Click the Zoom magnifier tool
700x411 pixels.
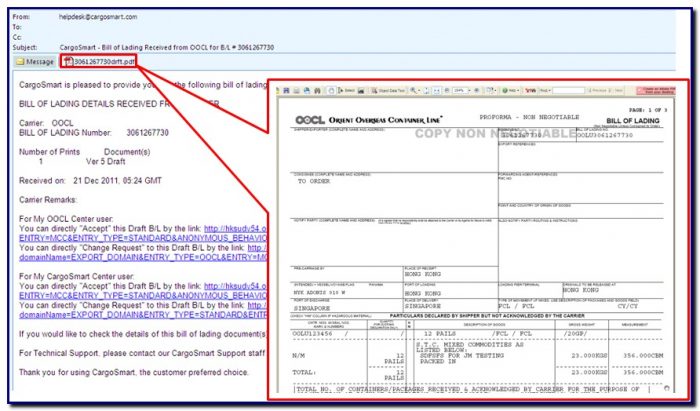click(x=413, y=91)
